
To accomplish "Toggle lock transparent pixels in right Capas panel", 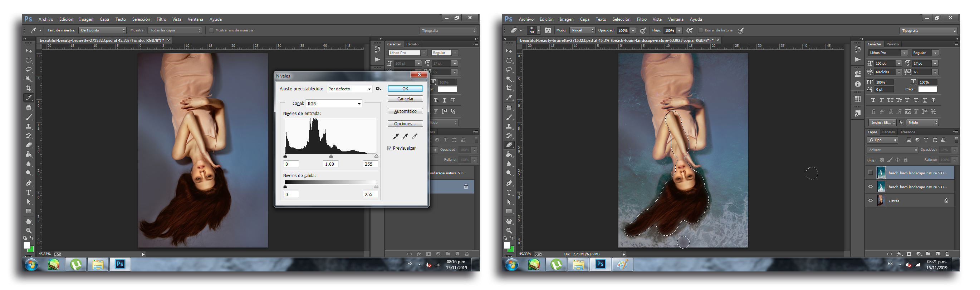I will (x=882, y=160).
